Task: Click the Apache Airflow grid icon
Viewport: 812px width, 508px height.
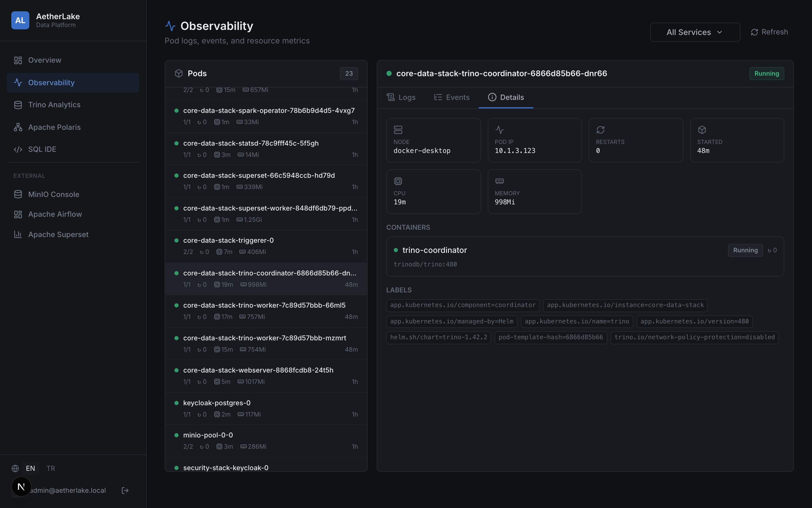Action: [x=18, y=214]
